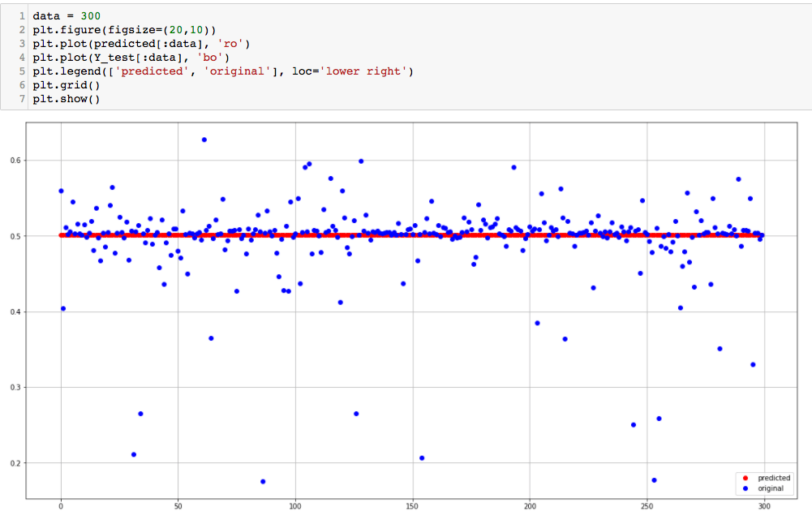
Task: Place cursor on the 'data = 300' code line
Action: pos(67,16)
